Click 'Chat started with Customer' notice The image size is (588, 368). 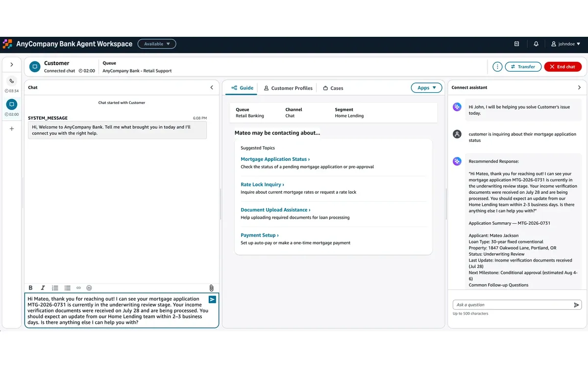pyautogui.click(x=122, y=103)
